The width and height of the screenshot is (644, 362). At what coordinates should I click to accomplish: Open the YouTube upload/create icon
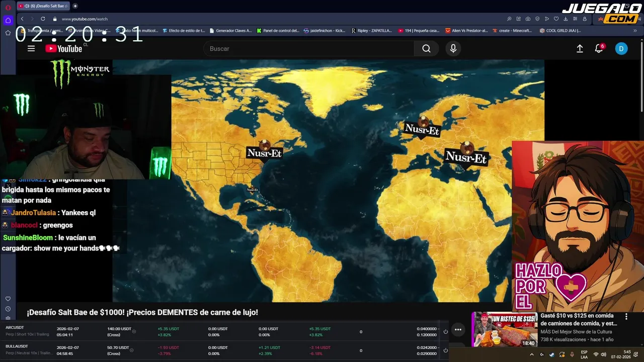(580, 49)
